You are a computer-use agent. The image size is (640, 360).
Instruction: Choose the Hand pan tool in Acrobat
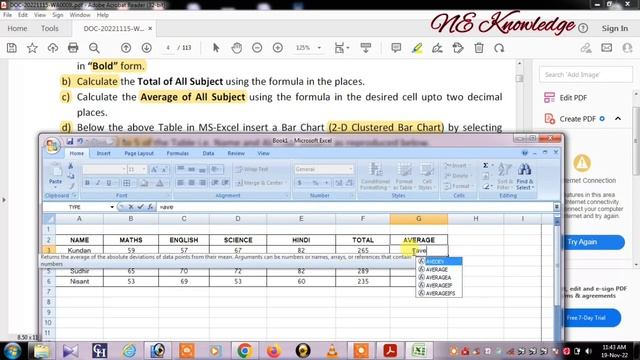coord(236,48)
